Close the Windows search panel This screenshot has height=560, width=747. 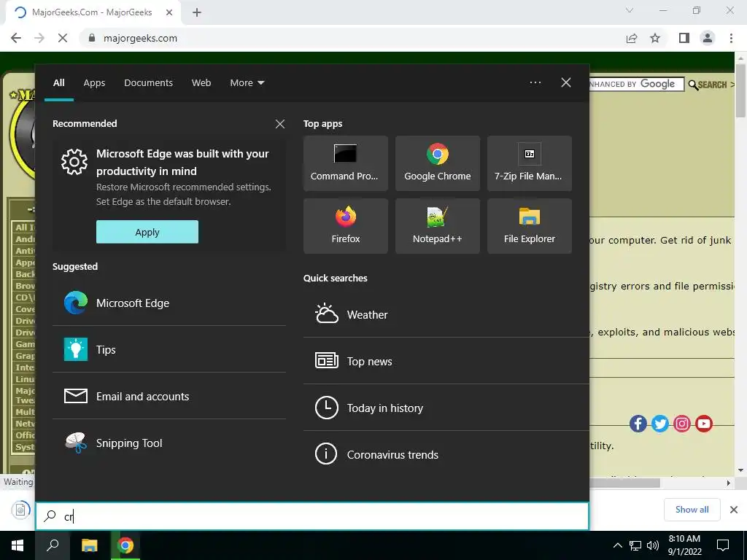[x=566, y=82]
